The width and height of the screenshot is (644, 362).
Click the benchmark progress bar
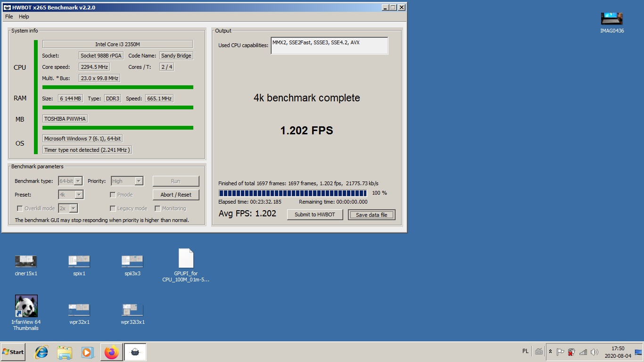pyautogui.click(x=293, y=193)
